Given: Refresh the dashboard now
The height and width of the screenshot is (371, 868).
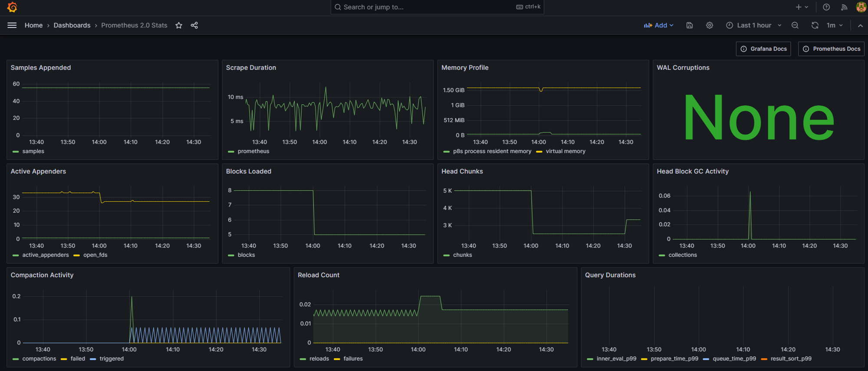Looking at the screenshot, I should (815, 25).
